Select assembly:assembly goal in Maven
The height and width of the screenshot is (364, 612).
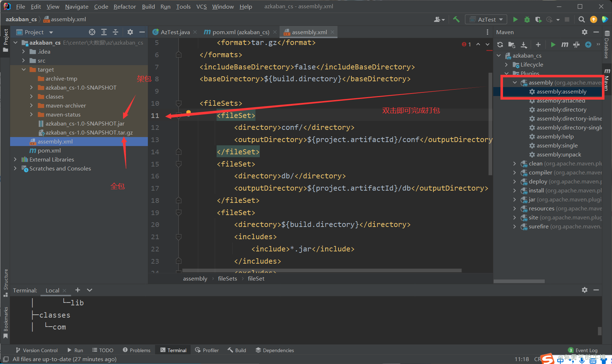point(561,92)
